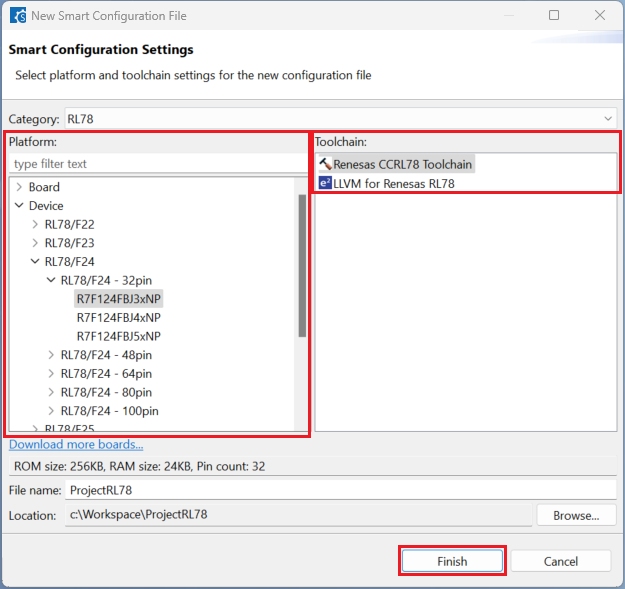Click the platform filter text field
Viewport: 625px width, 589px height.
coord(157,163)
